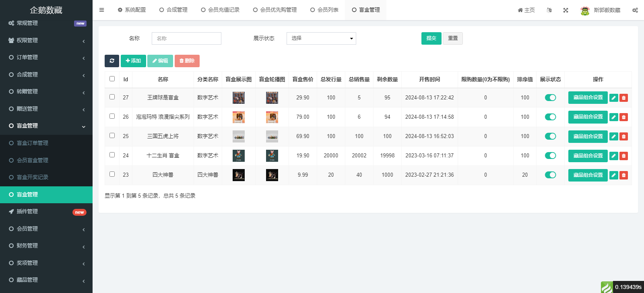Expand 转赠管理 in the sidebar
The height and width of the screenshot is (293, 644).
pos(46,92)
